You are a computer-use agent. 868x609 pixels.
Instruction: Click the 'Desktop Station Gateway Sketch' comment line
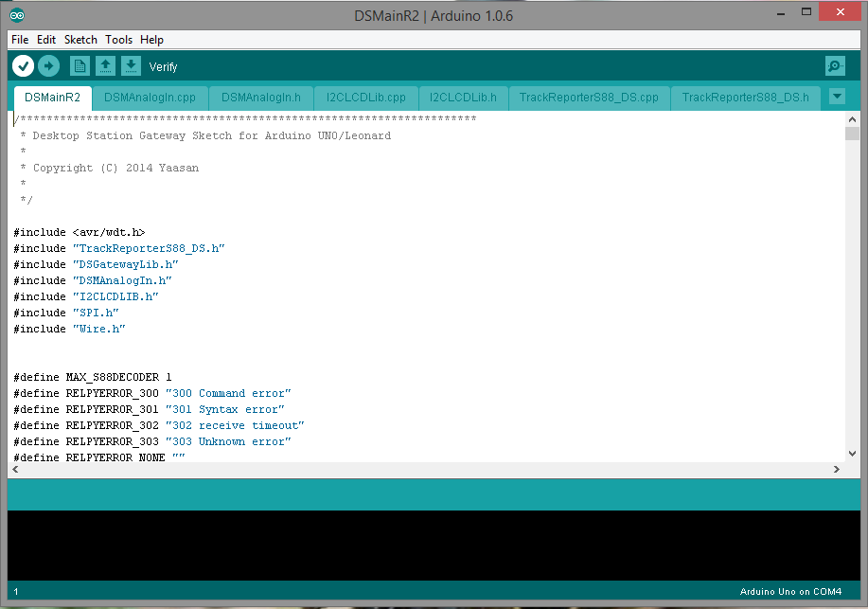[x=205, y=135]
